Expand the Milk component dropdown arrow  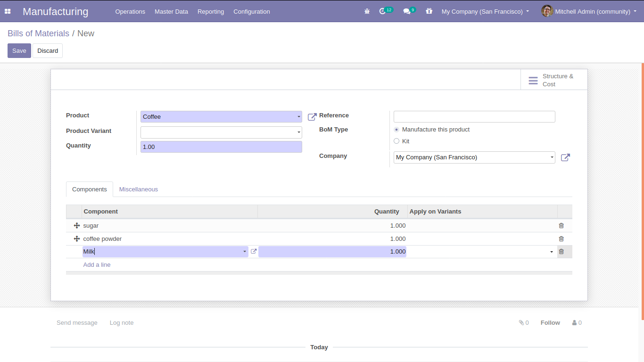pos(245,252)
